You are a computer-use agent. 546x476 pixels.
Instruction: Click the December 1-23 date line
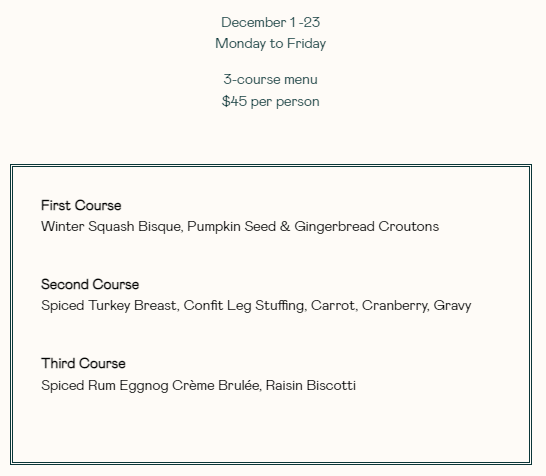tap(271, 23)
